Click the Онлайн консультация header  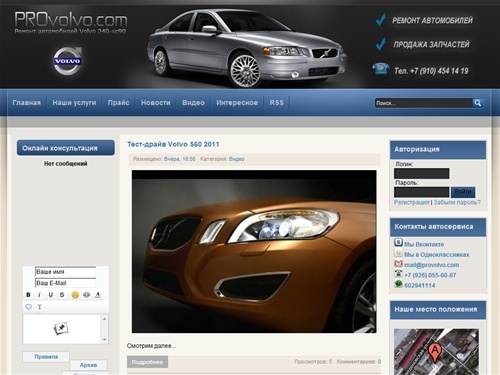coord(66,148)
